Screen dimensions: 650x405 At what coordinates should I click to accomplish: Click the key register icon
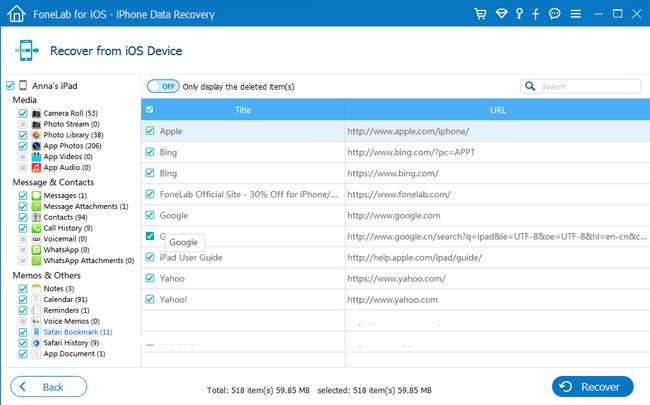pos(519,14)
